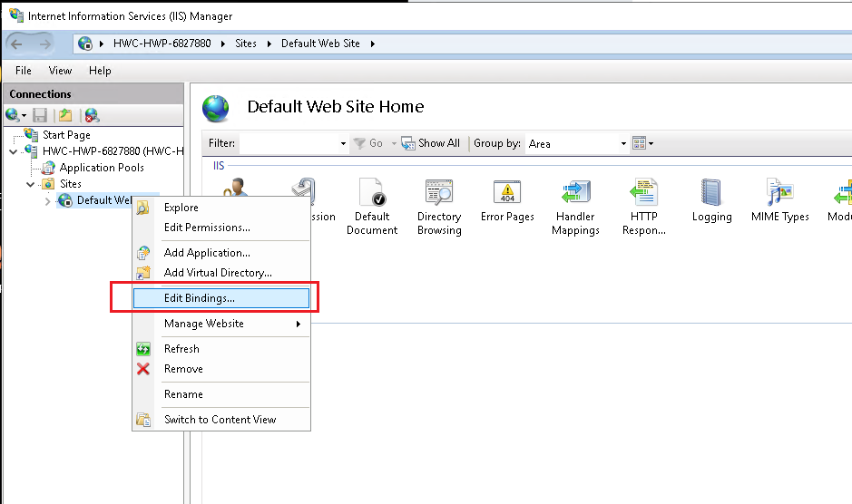Open the Logging feature icon
The image size is (852, 504).
pyautogui.click(x=711, y=192)
